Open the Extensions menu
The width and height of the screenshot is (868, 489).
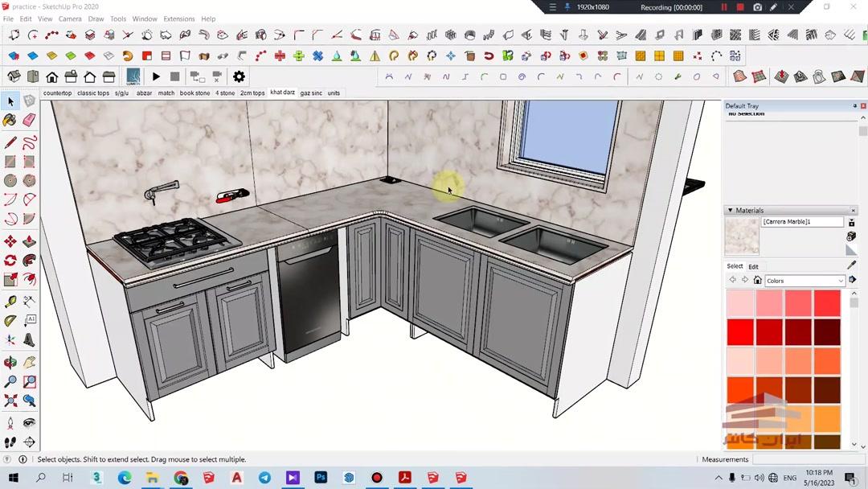coord(178,18)
